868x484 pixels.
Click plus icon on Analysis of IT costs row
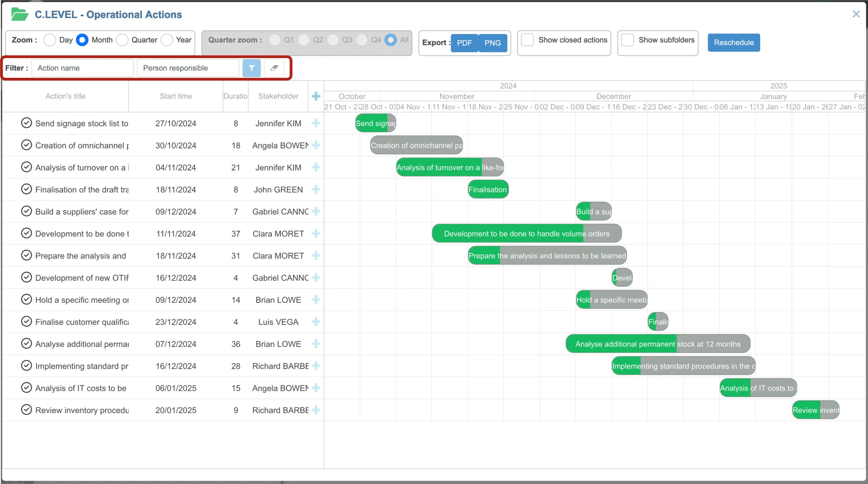(x=316, y=388)
